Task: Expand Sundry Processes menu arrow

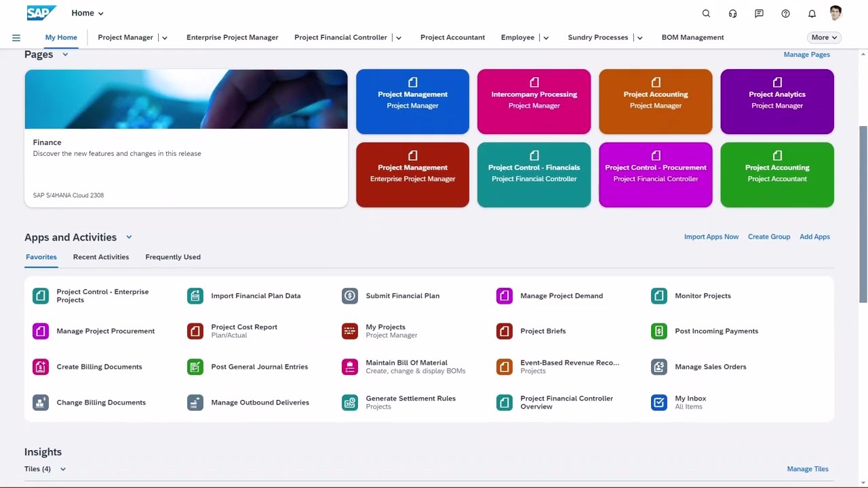Action: [640, 38]
